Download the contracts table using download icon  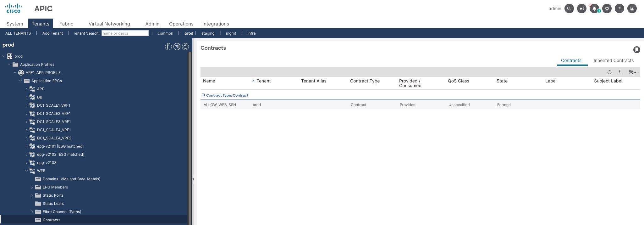point(619,72)
